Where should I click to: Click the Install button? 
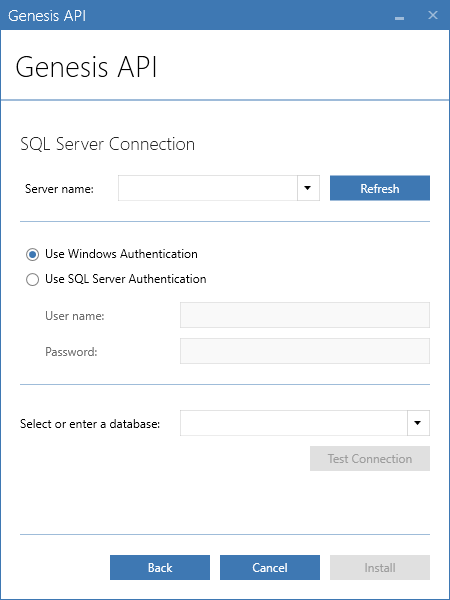(x=380, y=567)
